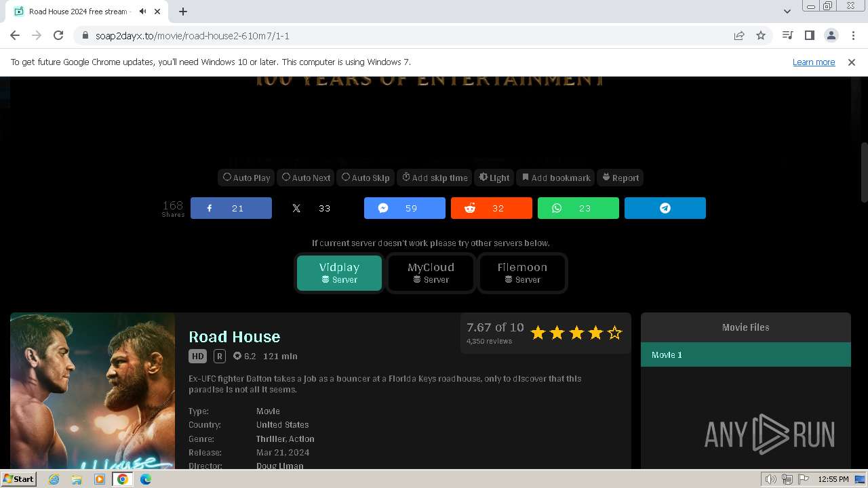Share on Facebook button with 21 shares
This screenshot has width=868, height=488.
[231, 208]
